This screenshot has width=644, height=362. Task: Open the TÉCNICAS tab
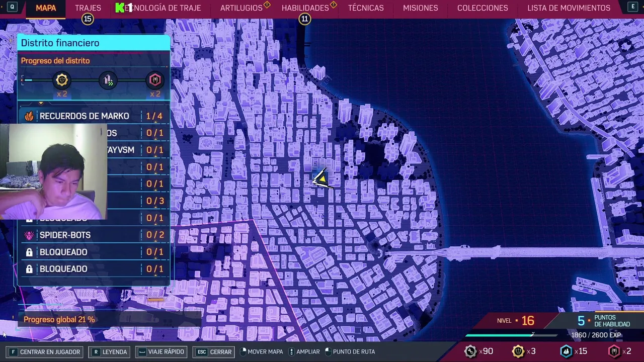366,8
